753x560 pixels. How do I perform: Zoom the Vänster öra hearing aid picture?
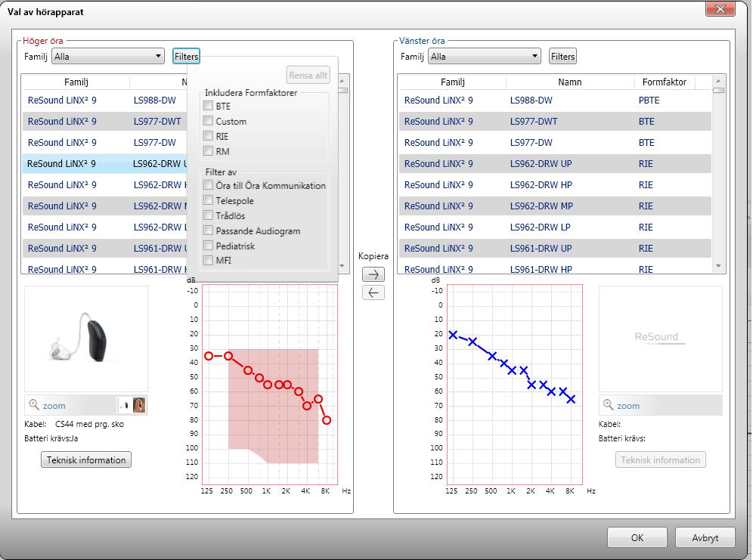[x=622, y=406]
